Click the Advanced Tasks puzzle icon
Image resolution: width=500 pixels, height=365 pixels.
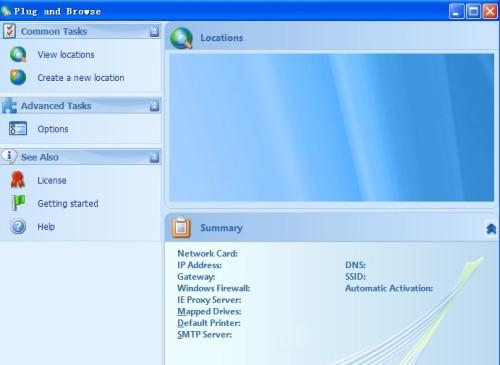point(9,106)
